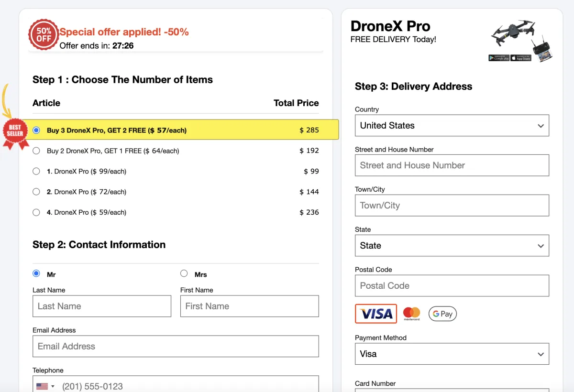574x392 pixels.
Task: Open the Payment Method dropdown showing Visa
Action: 452,354
